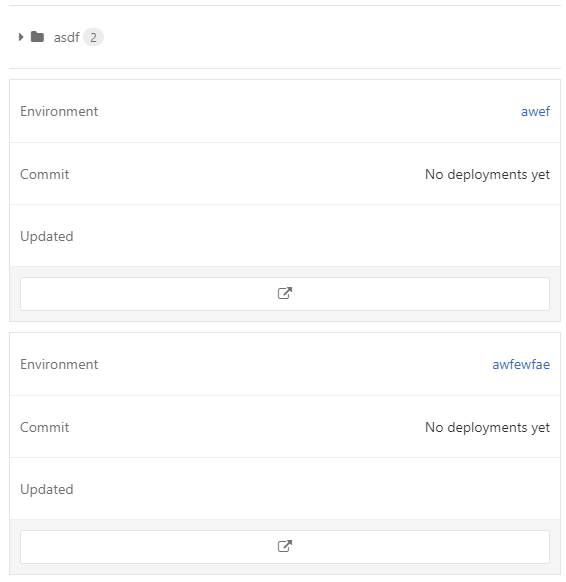Expand the asdf folder triangle
Image resolution: width=566 pixels, height=582 pixels.
(21, 37)
